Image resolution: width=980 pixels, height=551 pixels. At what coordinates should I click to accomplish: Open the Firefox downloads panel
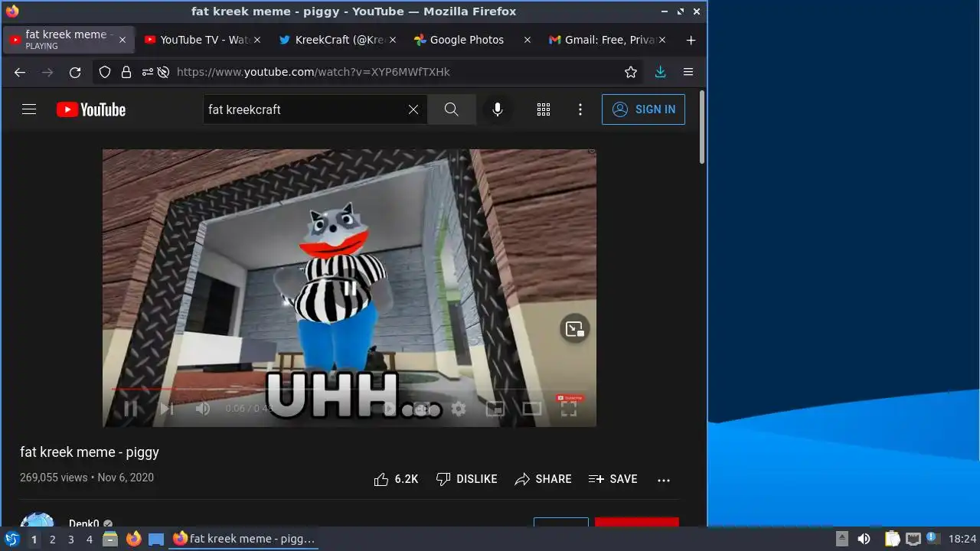pyautogui.click(x=661, y=72)
